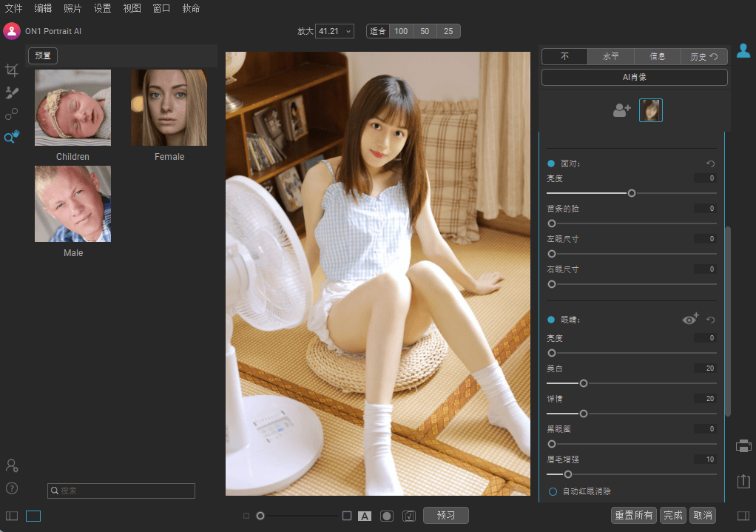Click the print icon on right edge
Viewport: 756px width, 532px height.
743,445
